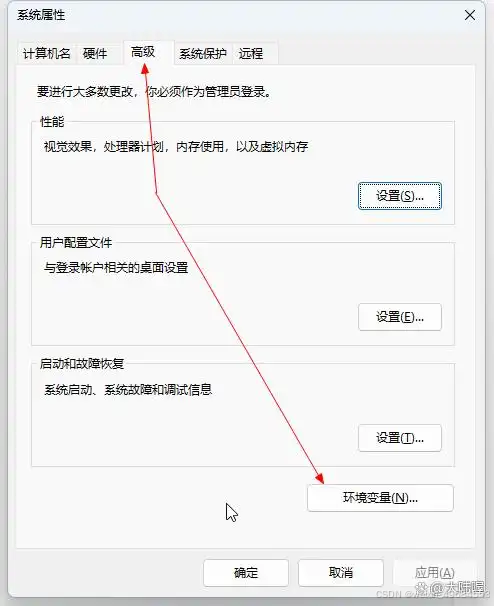
Task: Switch to the 远程 tab
Action: point(251,53)
